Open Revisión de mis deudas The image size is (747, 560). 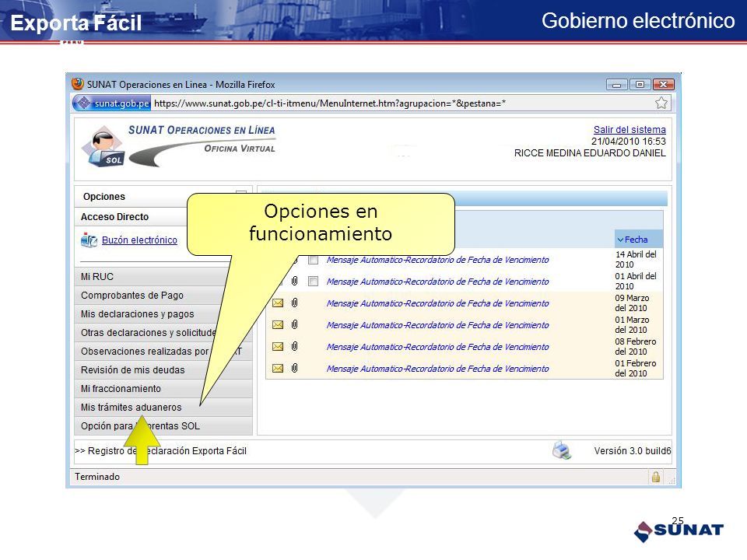point(163,369)
